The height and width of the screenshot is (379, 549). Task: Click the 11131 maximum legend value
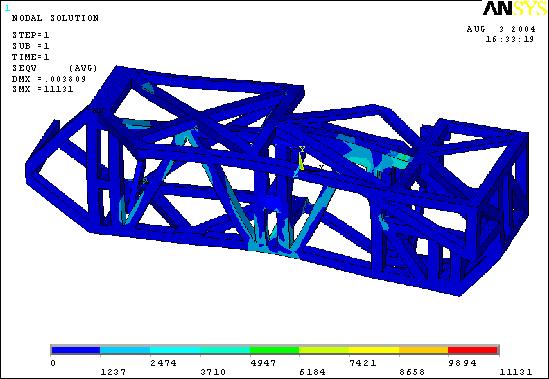pyautogui.click(x=516, y=372)
